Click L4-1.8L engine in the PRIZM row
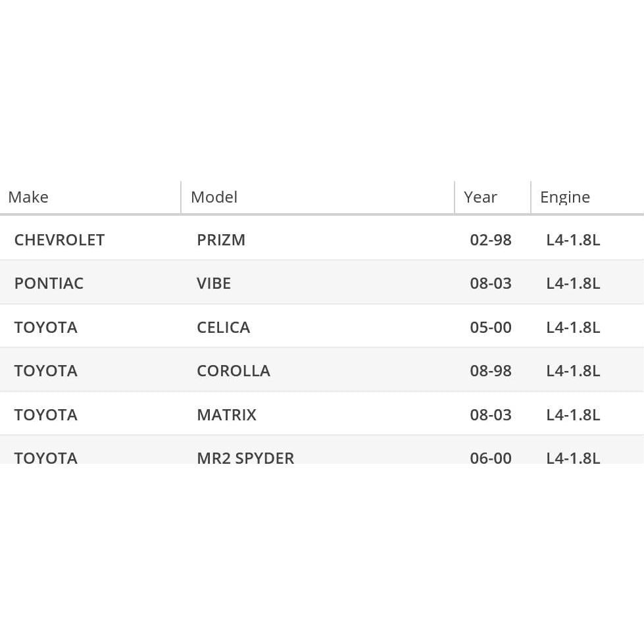The width and height of the screenshot is (644, 644). (573, 240)
